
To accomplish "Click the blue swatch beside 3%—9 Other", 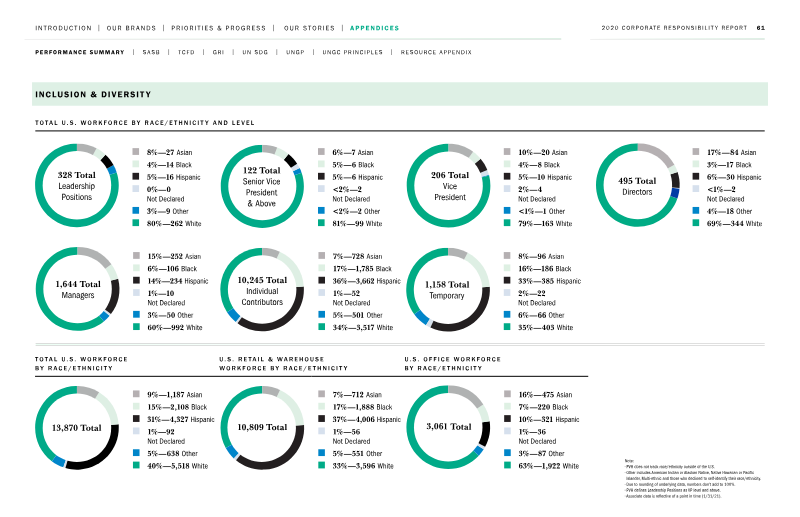I will click(136, 210).
